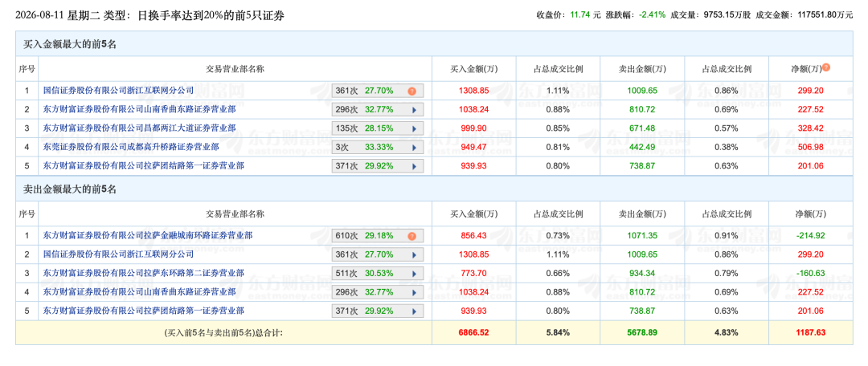Click the 成交量 value 9753.15万股

click(727, 15)
